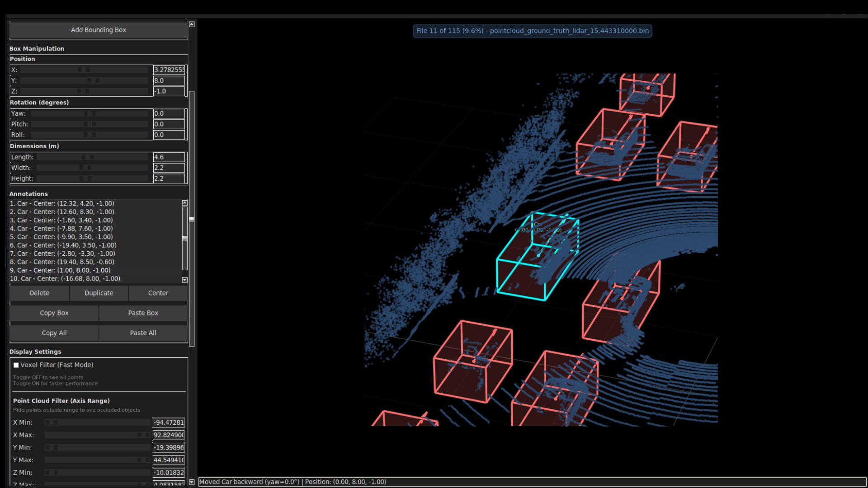The image size is (868, 488).
Task: Delete the selected annotation
Action: coord(39,293)
